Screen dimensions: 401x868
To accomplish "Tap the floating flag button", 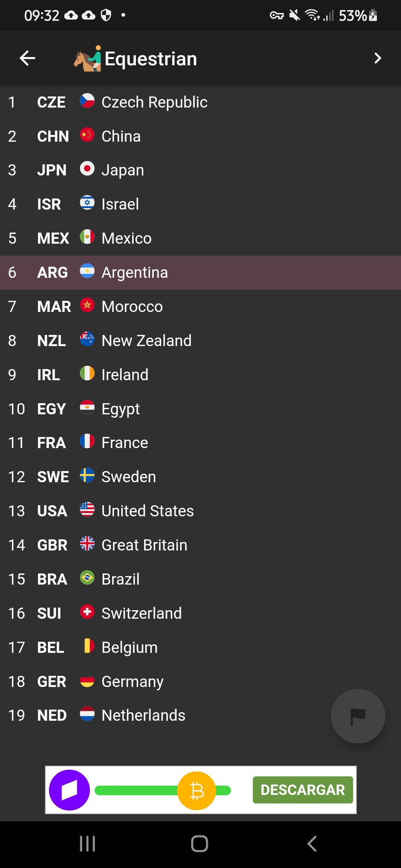I will (x=358, y=716).
